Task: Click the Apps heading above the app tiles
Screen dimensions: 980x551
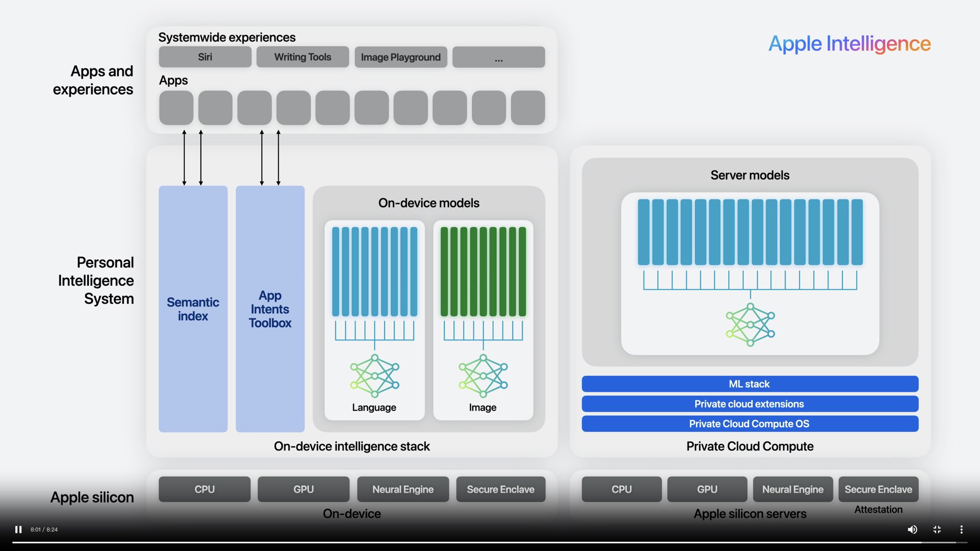Action: [x=173, y=80]
